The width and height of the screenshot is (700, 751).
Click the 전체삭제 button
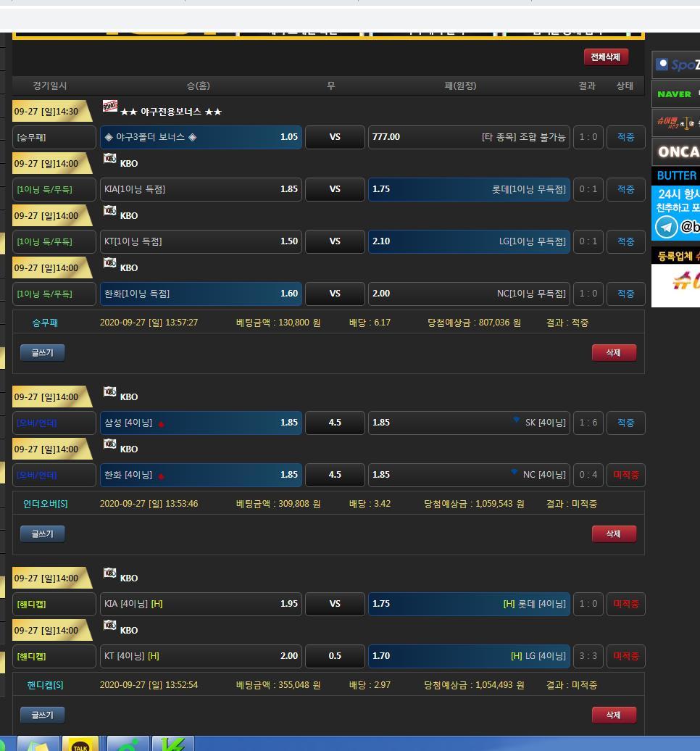606,57
